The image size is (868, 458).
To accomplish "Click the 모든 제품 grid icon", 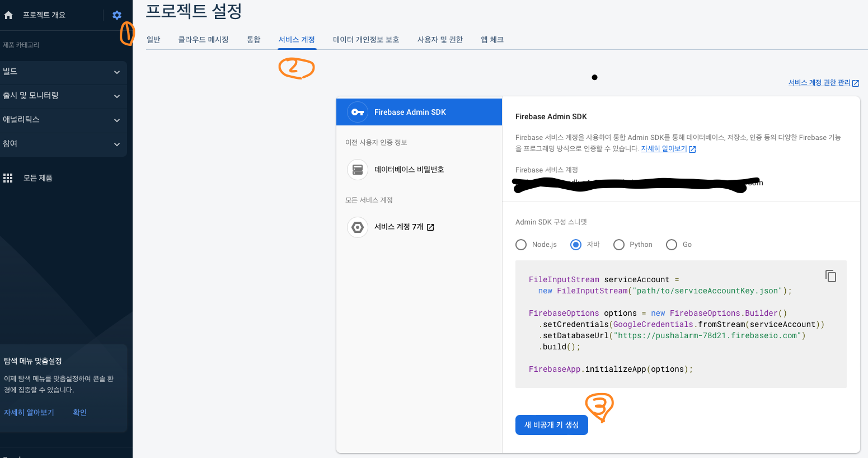I will [8, 178].
